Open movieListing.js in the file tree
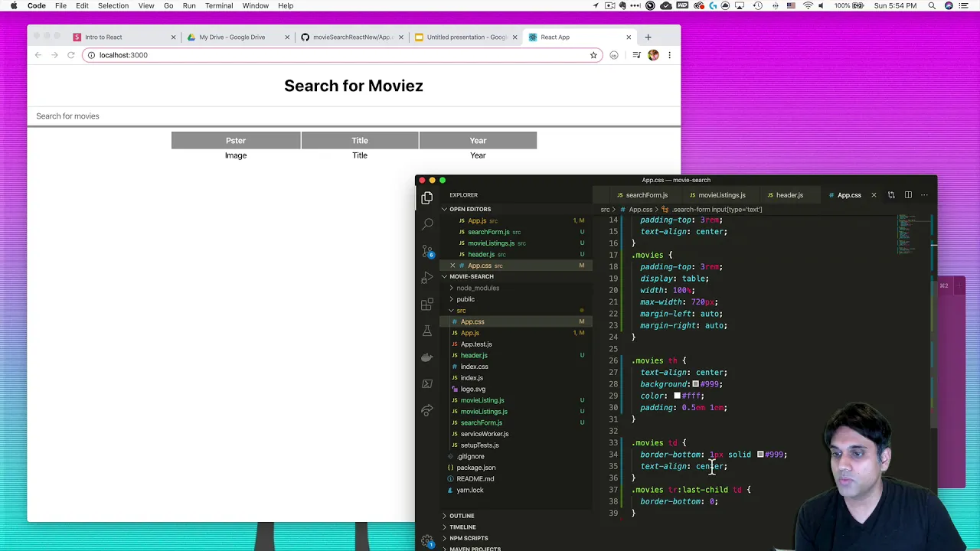This screenshot has width=980, height=551. [x=482, y=400]
